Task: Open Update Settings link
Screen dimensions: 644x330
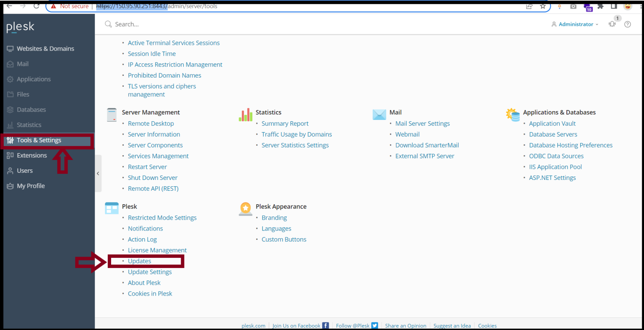Action: coord(150,272)
